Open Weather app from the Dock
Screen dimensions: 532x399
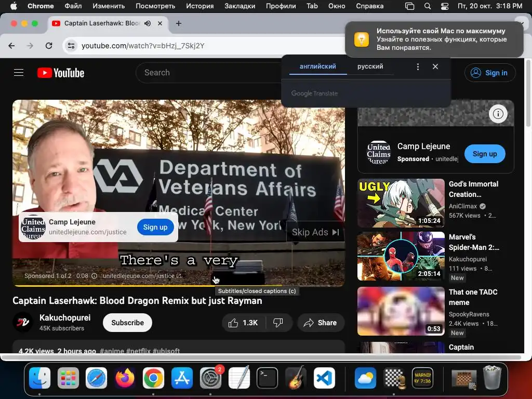(365, 378)
